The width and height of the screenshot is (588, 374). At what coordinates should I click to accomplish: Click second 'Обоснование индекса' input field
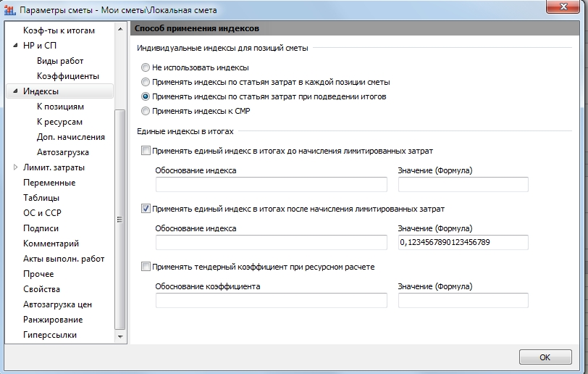pos(271,242)
